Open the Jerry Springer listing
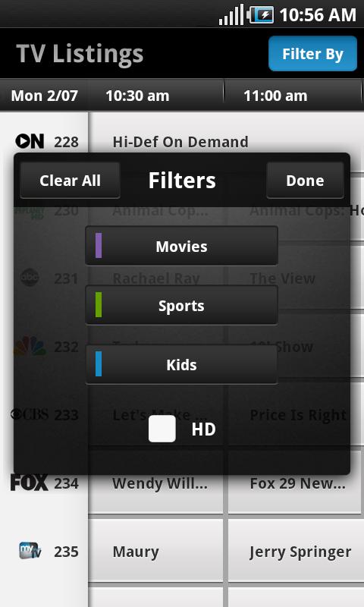364x607 pixels. [296, 551]
